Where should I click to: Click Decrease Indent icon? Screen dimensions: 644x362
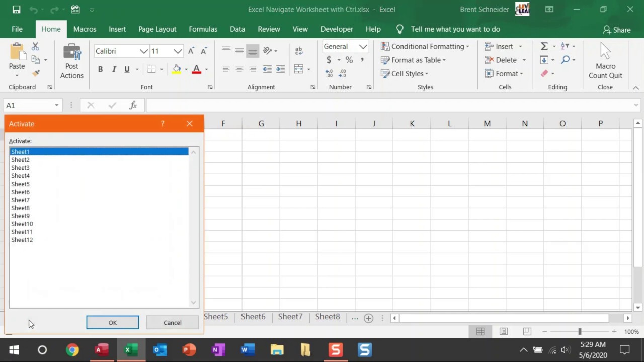tap(267, 69)
